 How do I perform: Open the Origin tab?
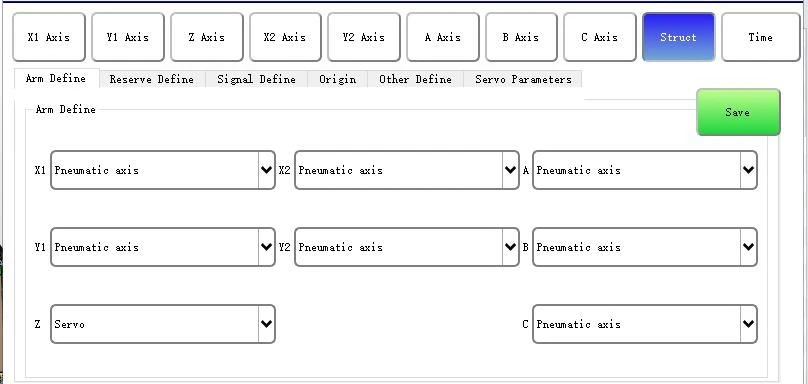point(338,79)
